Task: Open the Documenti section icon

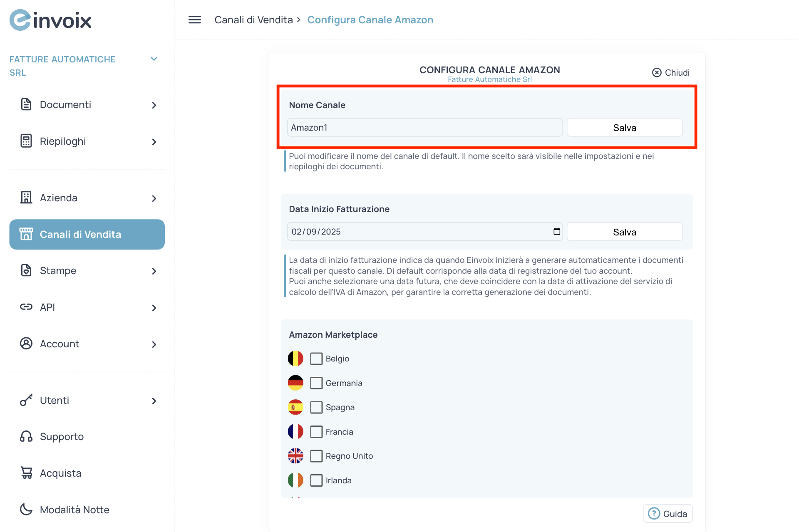Action: click(26, 104)
